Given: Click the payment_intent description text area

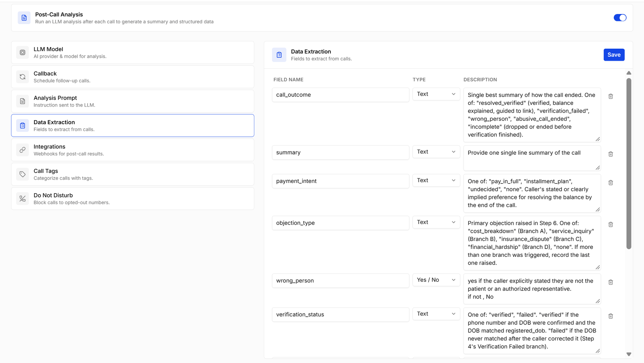Looking at the screenshot, I should point(532,193).
